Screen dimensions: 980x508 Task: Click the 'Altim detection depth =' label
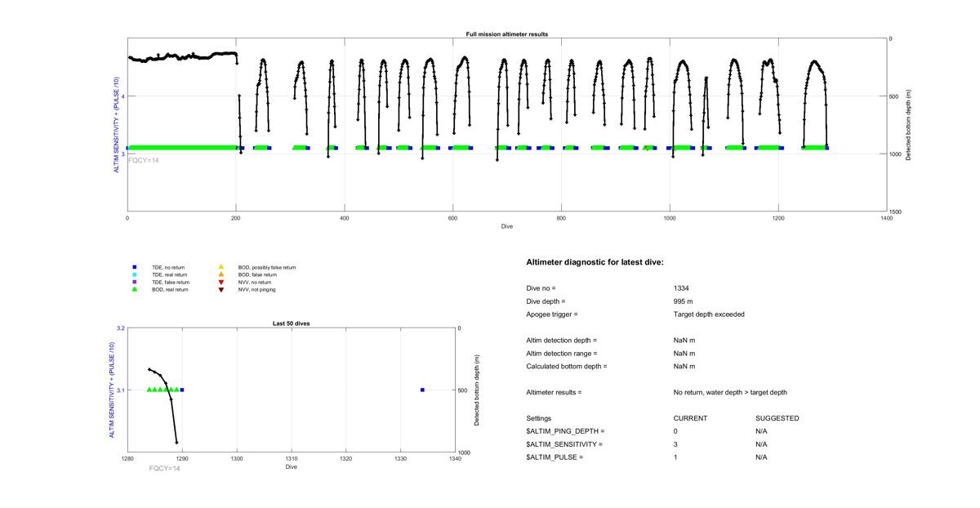(x=562, y=341)
